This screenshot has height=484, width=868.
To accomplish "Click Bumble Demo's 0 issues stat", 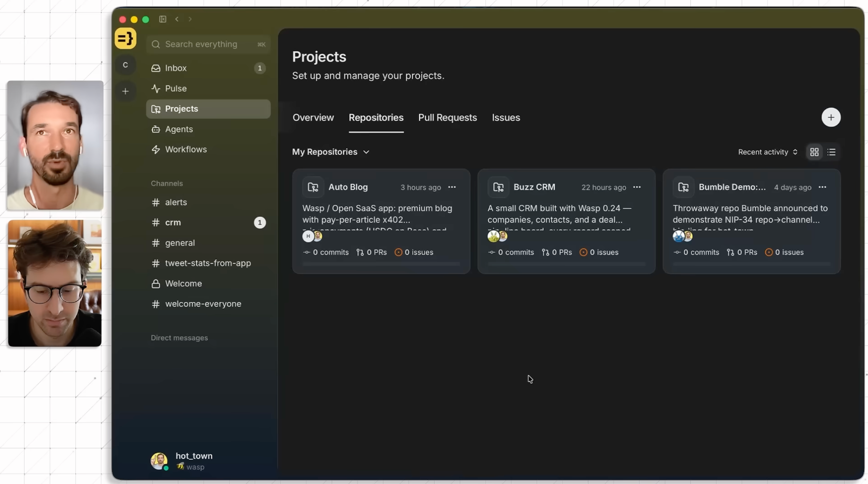I will click(x=784, y=252).
